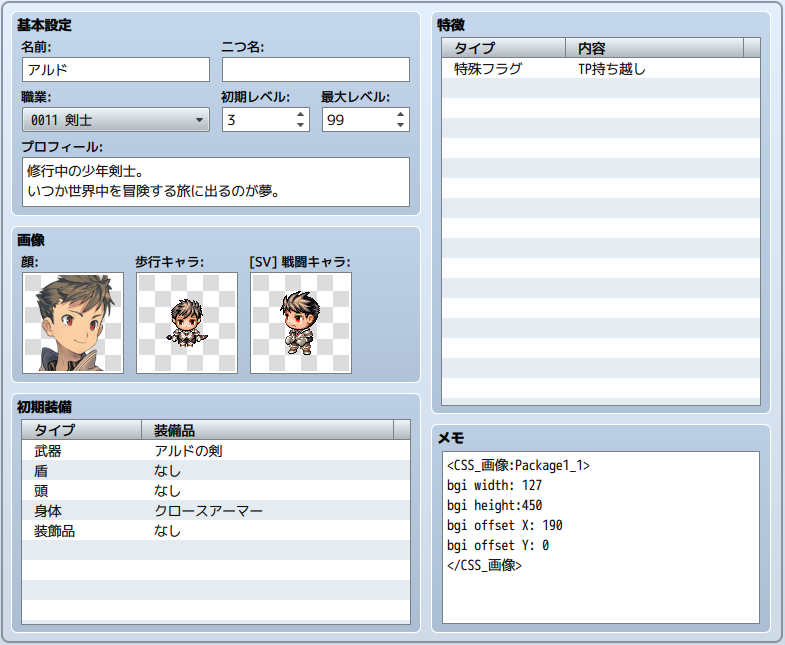Open the 職業 dropdown showing 0011 剣士
This screenshot has height=645, width=785.
pyautogui.click(x=116, y=120)
